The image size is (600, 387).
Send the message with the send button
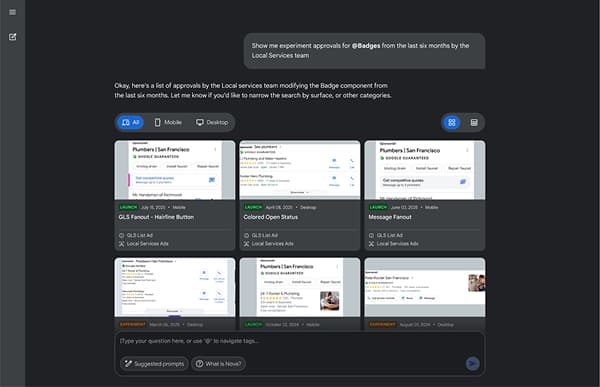point(473,363)
